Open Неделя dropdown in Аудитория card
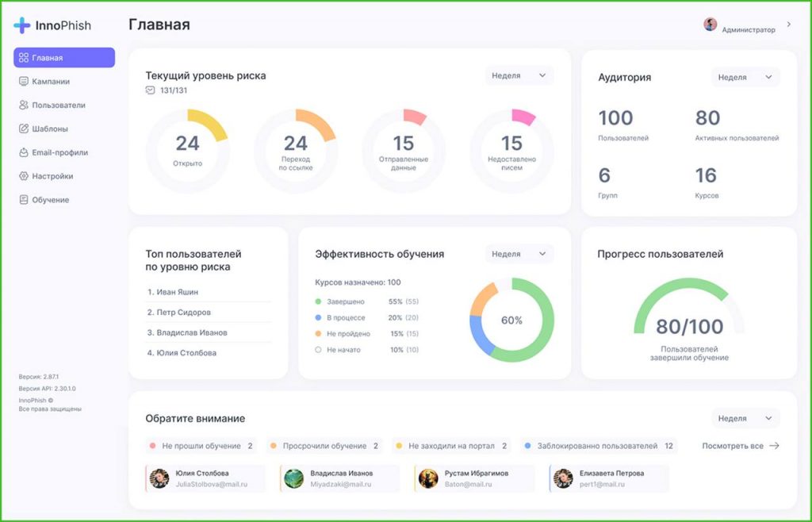The image size is (812, 522). pyautogui.click(x=745, y=77)
